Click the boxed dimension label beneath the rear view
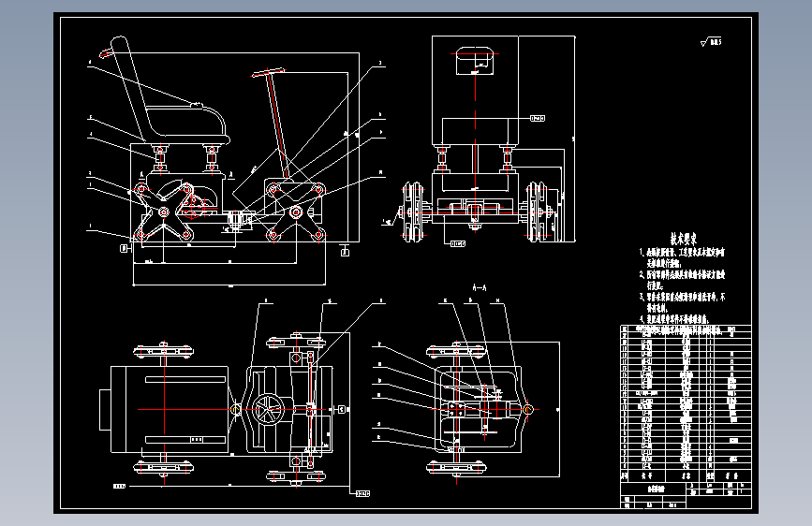Image resolution: width=812 pixels, height=526 pixels. coord(458,243)
